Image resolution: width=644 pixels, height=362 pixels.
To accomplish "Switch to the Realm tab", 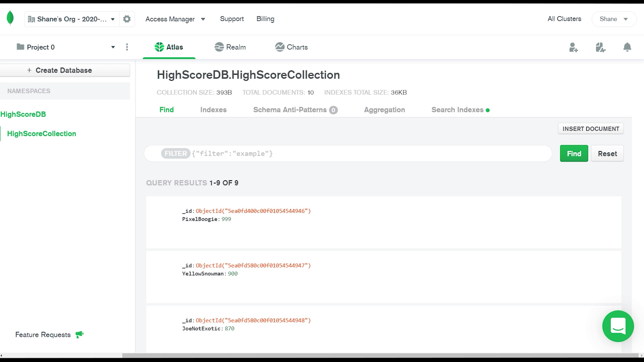I will [x=230, y=47].
